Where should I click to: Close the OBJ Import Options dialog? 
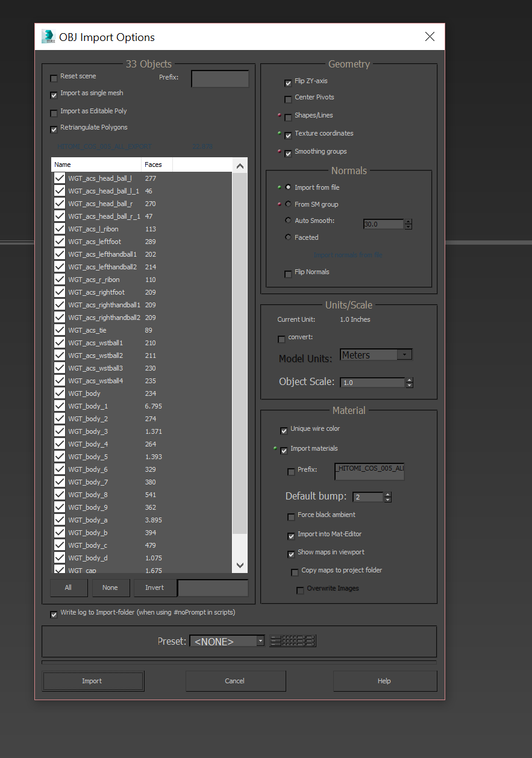[x=430, y=37]
